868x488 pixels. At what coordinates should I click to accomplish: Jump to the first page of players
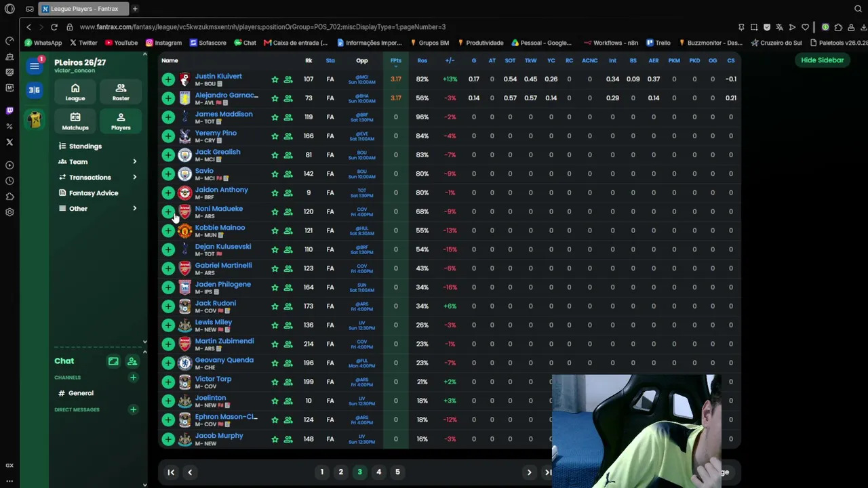(171, 472)
